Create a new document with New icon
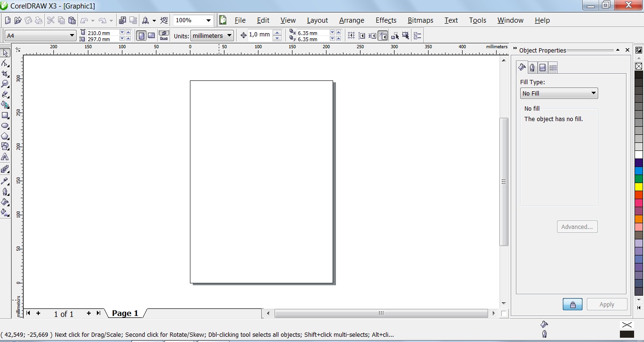This screenshot has height=342, width=644. 7,20
